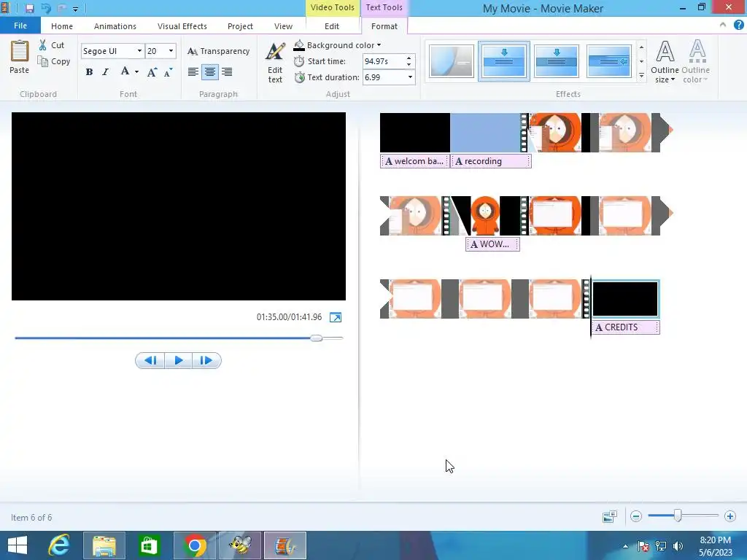
Task: Switch to the Project tab
Action: 240,26
